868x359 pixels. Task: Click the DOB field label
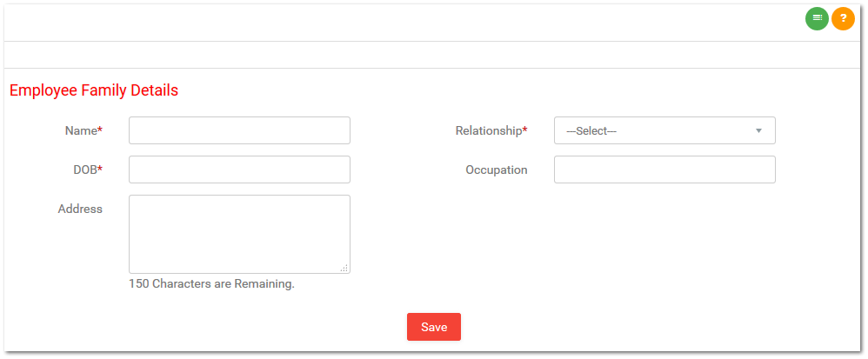pyautogui.click(x=85, y=170)
